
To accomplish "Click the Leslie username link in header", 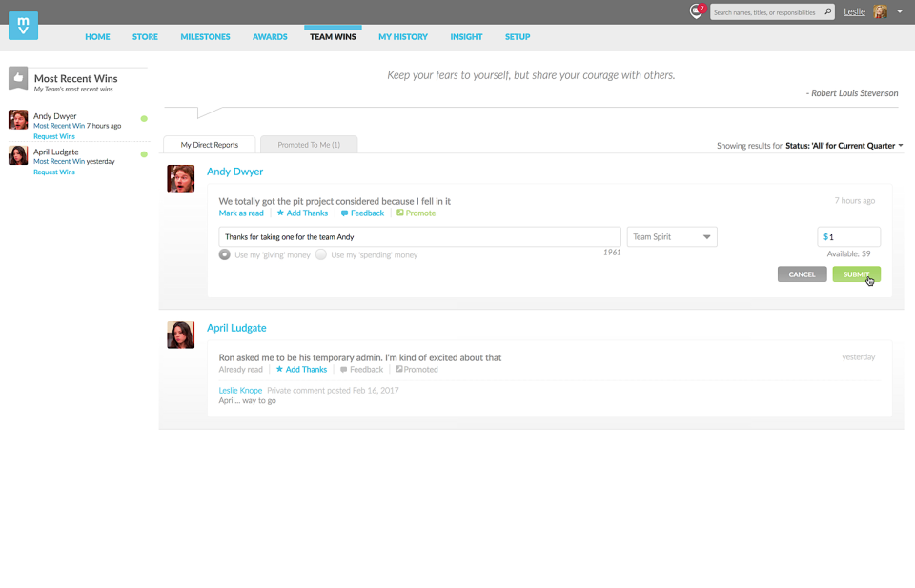I will [854, 11].
